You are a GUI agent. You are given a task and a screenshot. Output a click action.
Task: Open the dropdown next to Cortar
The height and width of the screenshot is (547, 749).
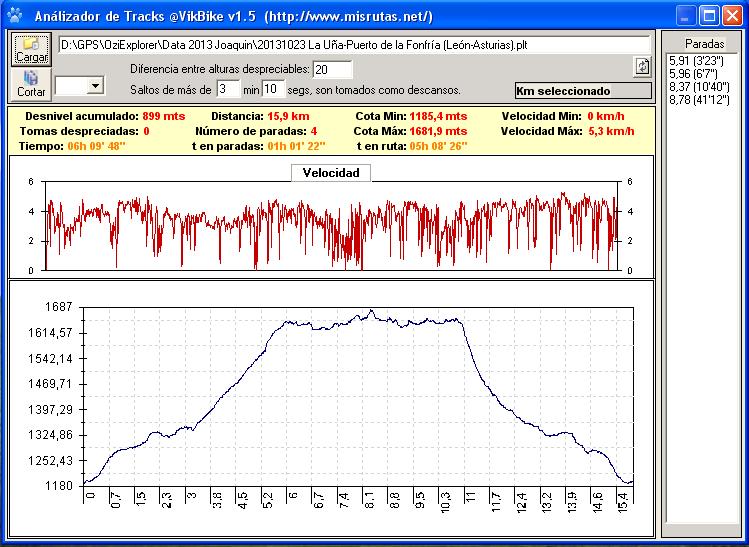click(96, 86)
